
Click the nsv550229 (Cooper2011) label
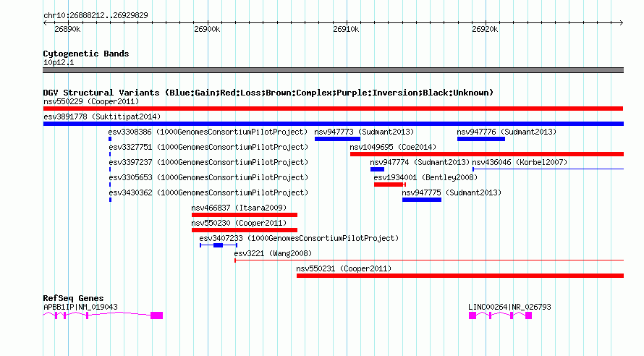91,101
